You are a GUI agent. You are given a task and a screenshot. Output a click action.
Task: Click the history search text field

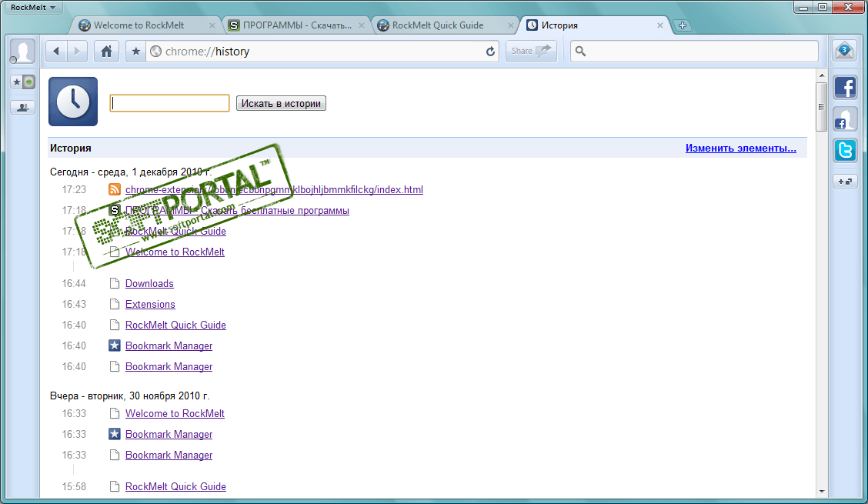169,103
